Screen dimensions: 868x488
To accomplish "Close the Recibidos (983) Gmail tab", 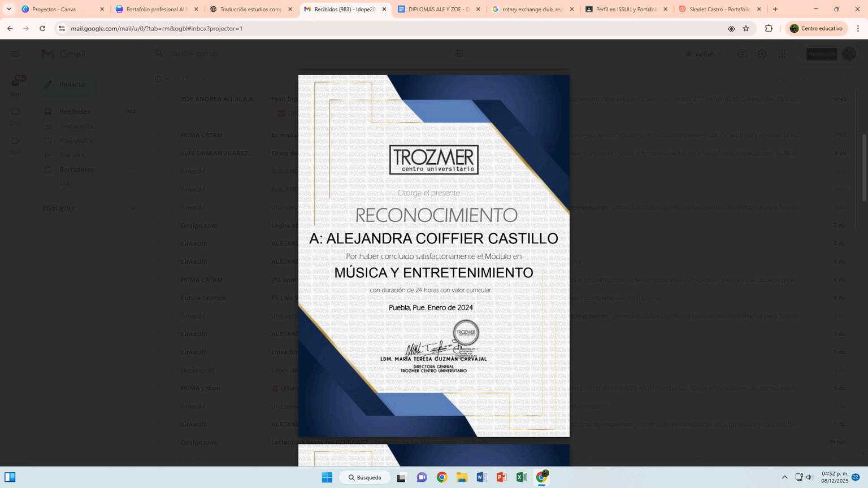I will [384, 9].
